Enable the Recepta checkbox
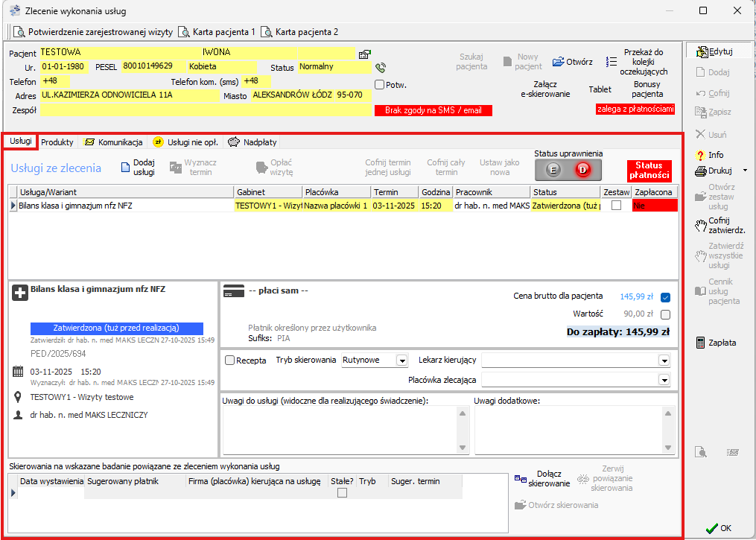756x540 pixels. pyautogui.click(x=229, y=360)
